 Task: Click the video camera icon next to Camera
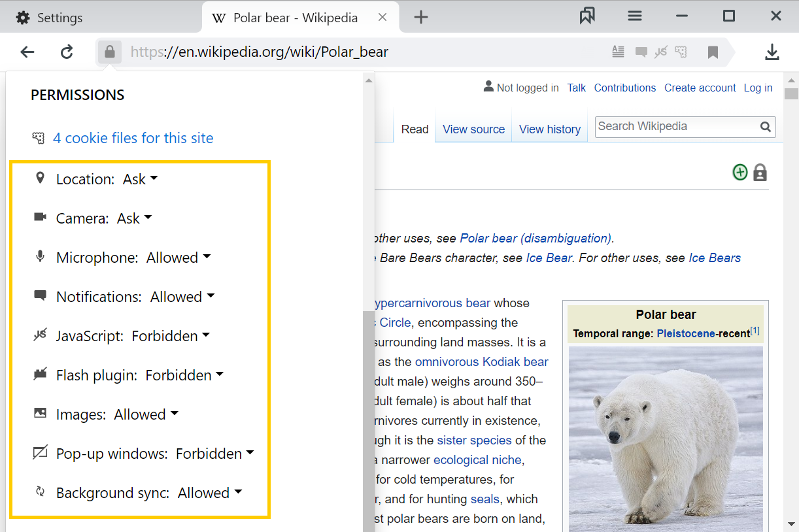pyautogui.click(x=40, y=217)
